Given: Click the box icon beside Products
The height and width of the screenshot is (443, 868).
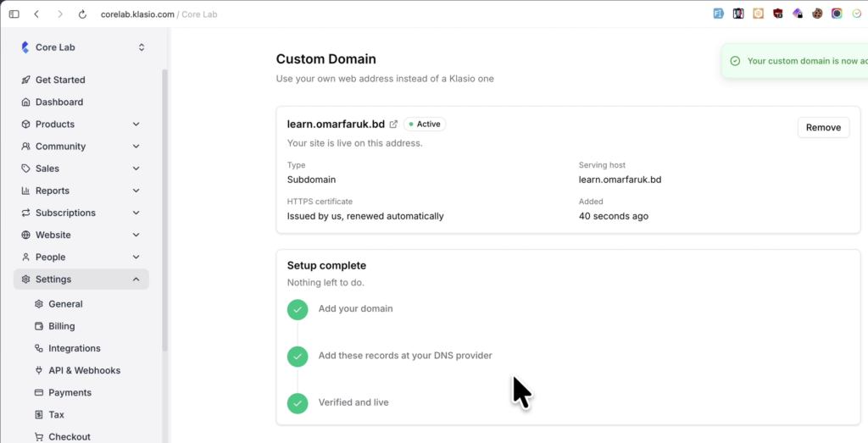Looking at the screenshot, I should pos(25,125).
